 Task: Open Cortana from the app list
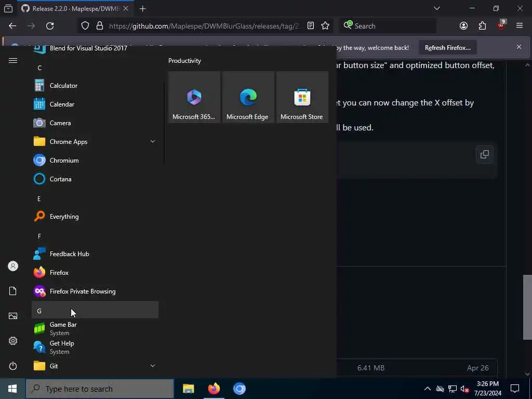pos(95,179)
